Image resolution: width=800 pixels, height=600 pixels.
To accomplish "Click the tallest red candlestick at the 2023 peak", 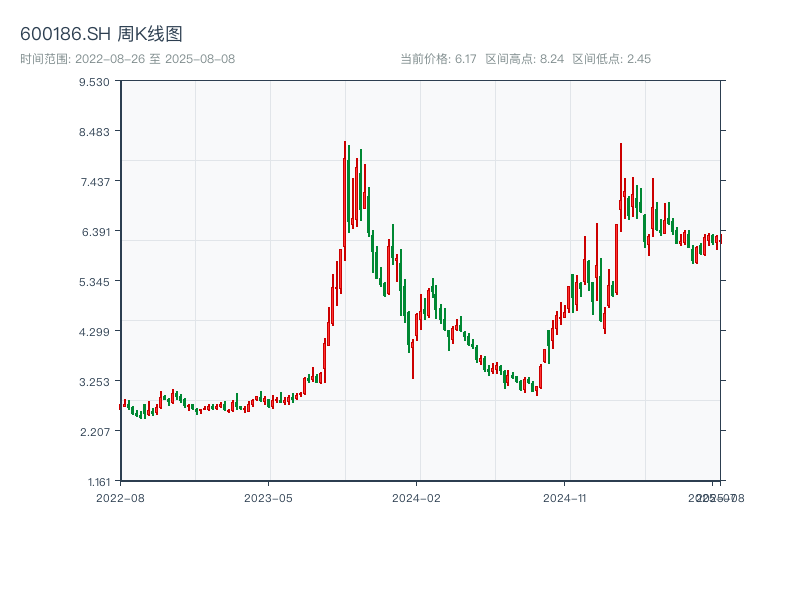I will point(345,201).
